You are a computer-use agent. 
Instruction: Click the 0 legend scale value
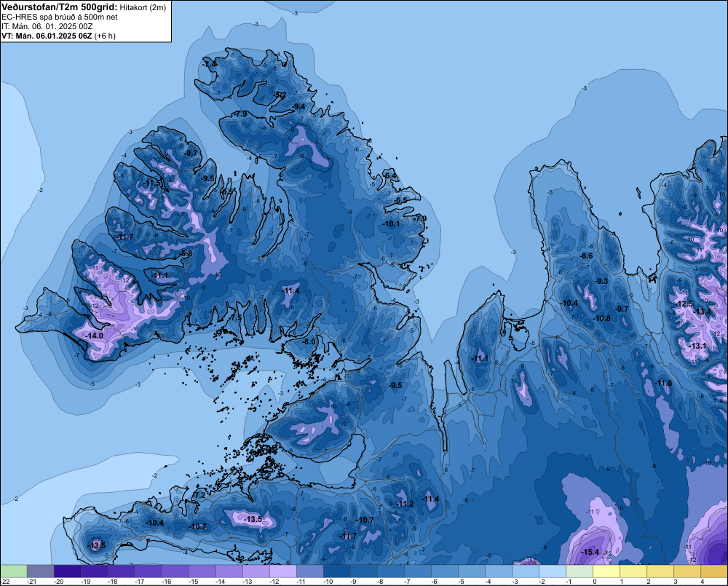coord(594,582)
